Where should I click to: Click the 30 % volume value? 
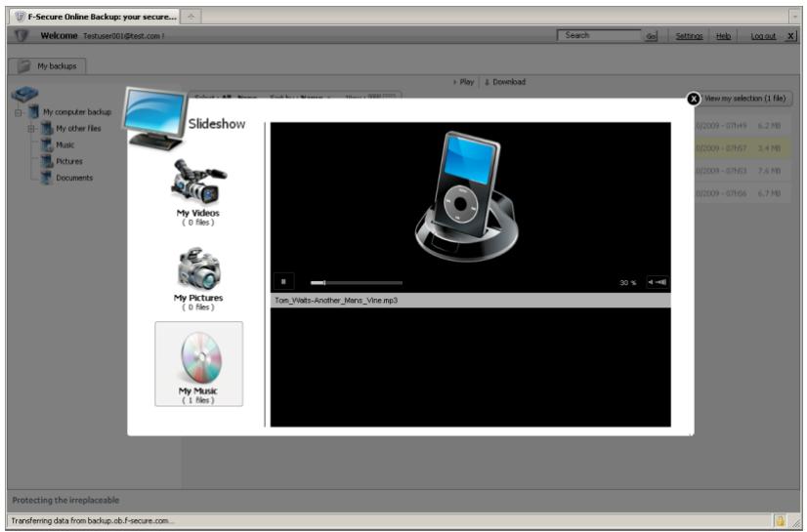point(628,283)
